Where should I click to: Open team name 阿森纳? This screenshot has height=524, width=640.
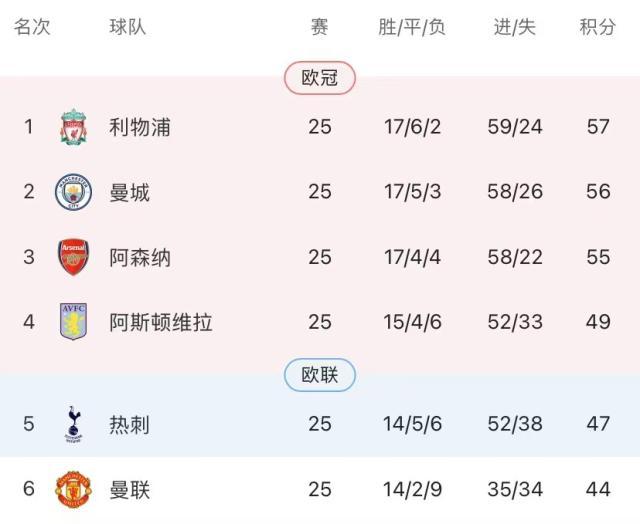tap(140, 257)
